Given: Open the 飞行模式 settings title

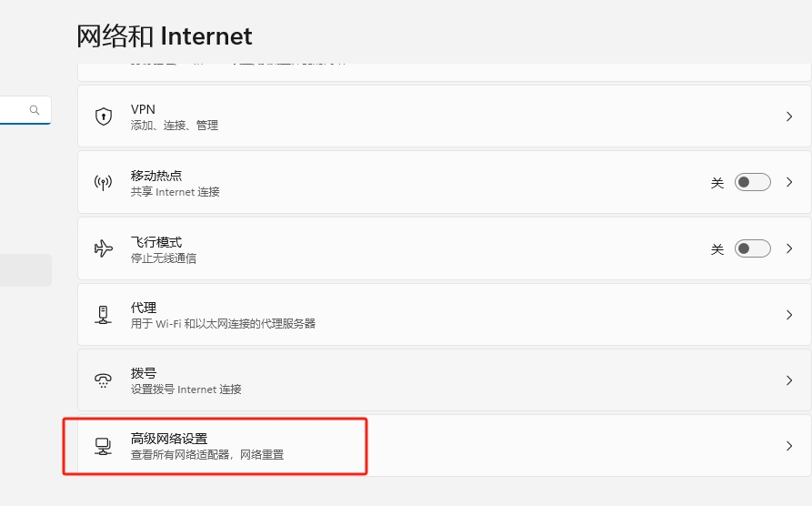Looking at the screenshot, I should coord(156,241).
